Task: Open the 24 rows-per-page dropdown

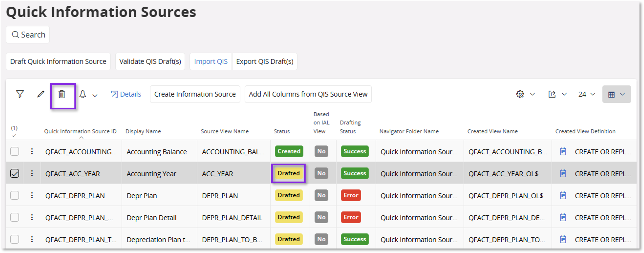Action: 586,94
